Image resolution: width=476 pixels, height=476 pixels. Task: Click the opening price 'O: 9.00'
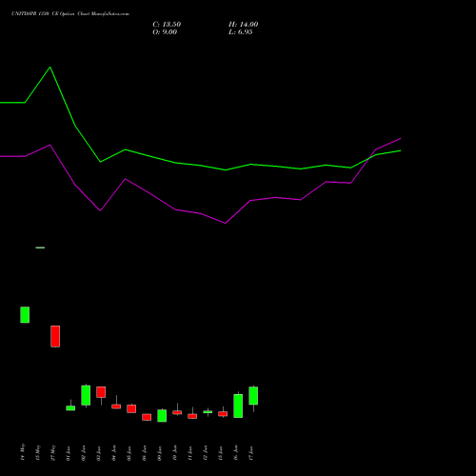[x=165, y=32]
